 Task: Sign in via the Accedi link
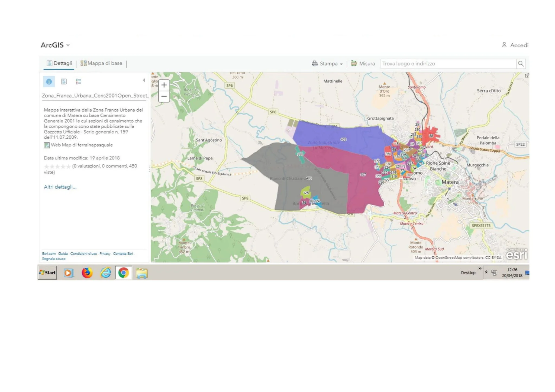click(x=519, y=45)
